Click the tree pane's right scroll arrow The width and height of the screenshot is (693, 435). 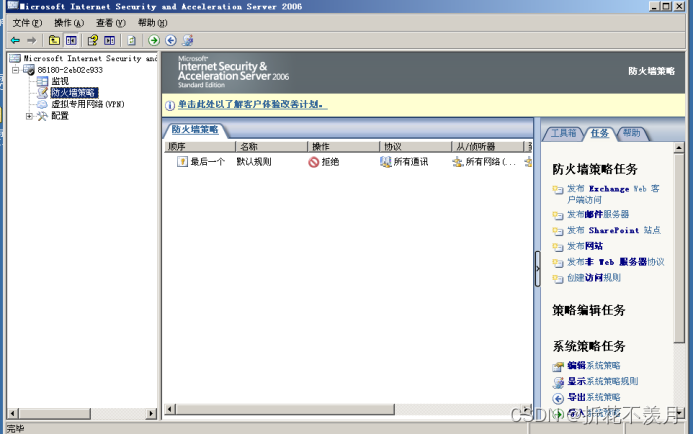point(152,414)
